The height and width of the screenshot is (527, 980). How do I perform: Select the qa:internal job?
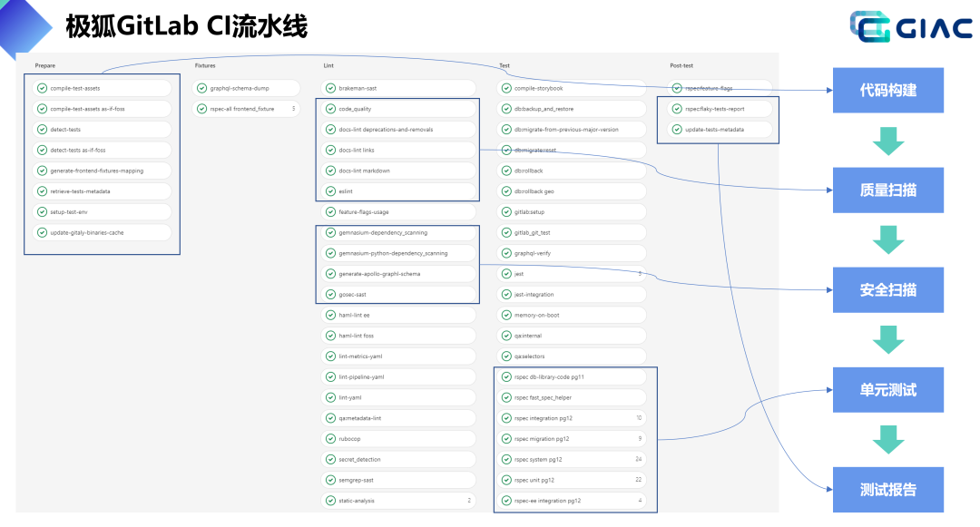point(572,336)
